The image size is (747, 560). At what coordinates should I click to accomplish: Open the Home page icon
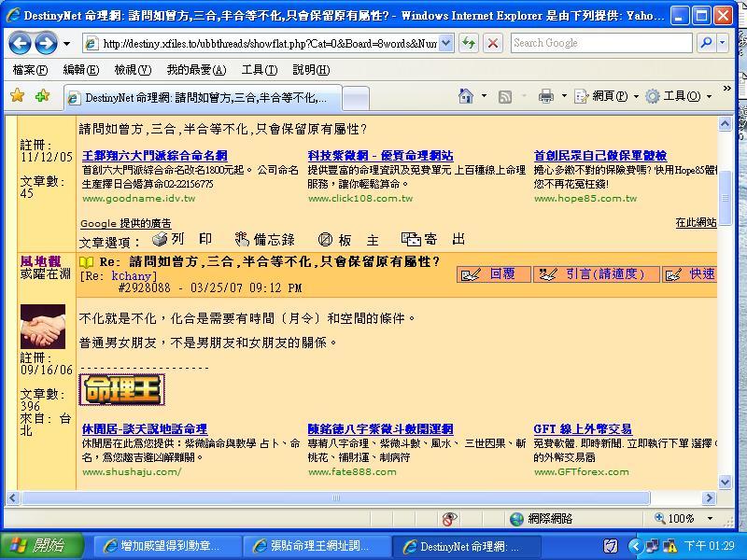(x=466, y=96)
